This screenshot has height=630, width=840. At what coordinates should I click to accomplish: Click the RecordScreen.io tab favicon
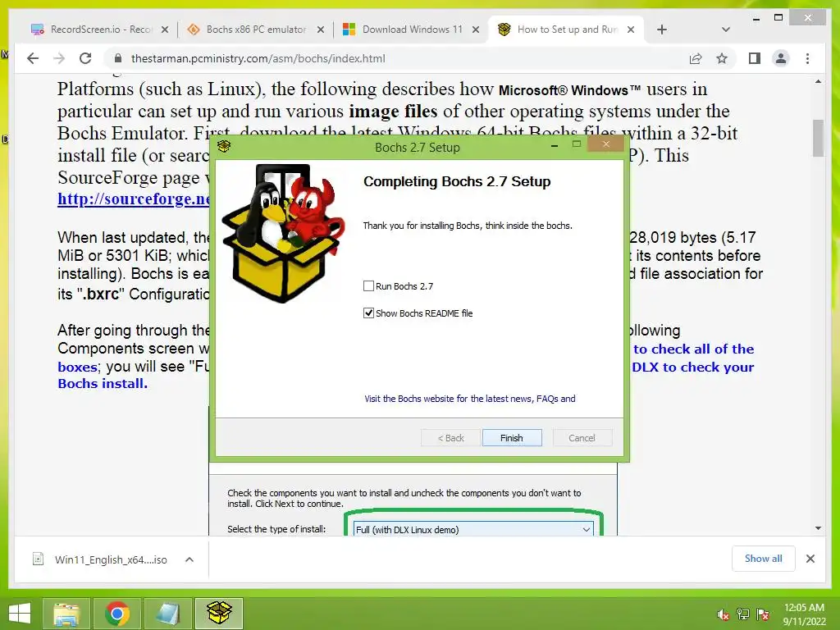[37, 30]
